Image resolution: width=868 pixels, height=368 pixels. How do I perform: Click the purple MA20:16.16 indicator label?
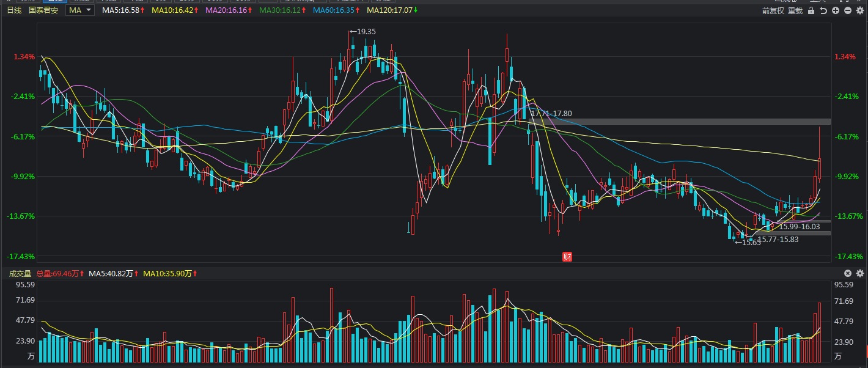click(x=229, y=10)
